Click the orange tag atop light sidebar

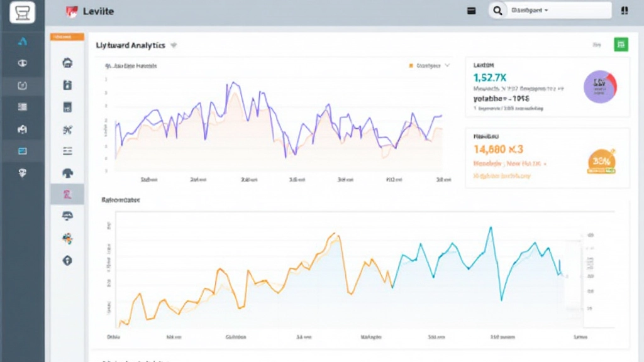pyautogui.click(x=67, y=37)
